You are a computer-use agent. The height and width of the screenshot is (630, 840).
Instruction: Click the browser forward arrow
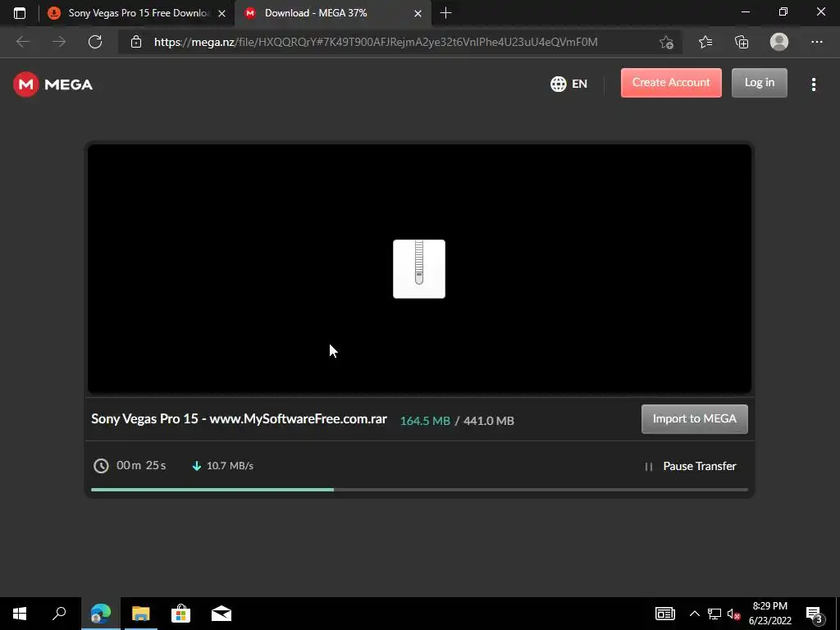click(59, 42)
